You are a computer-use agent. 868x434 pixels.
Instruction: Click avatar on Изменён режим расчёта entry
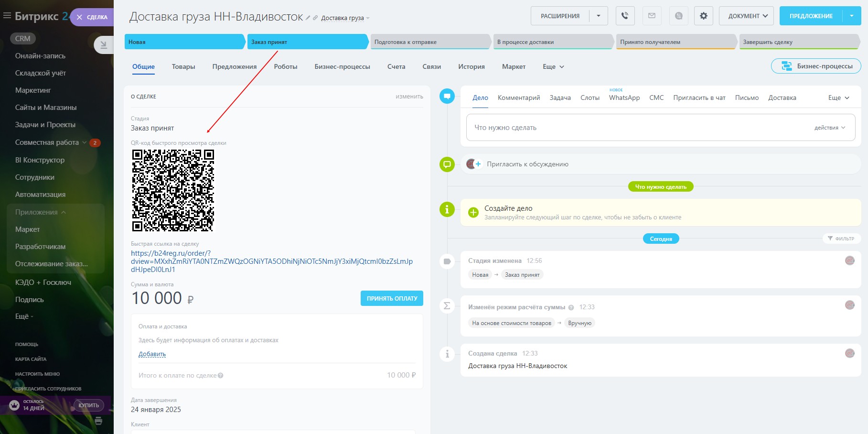point(849,305)
